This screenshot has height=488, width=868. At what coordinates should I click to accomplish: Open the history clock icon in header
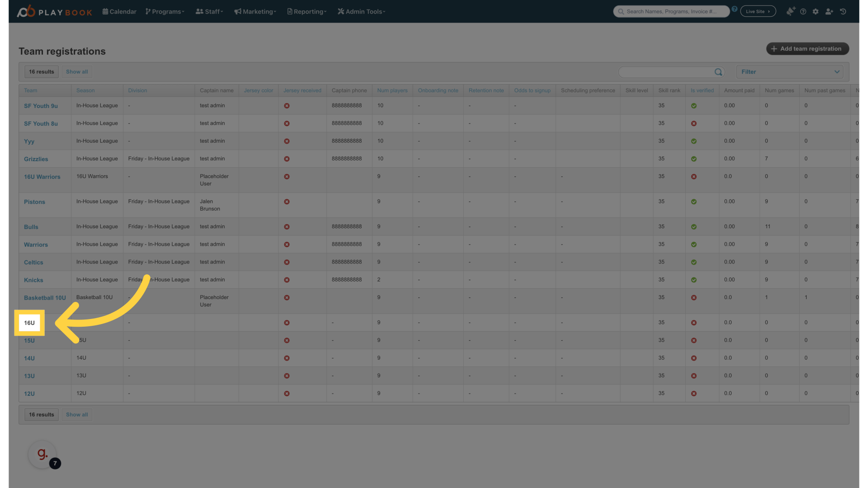tap(843, 12)
